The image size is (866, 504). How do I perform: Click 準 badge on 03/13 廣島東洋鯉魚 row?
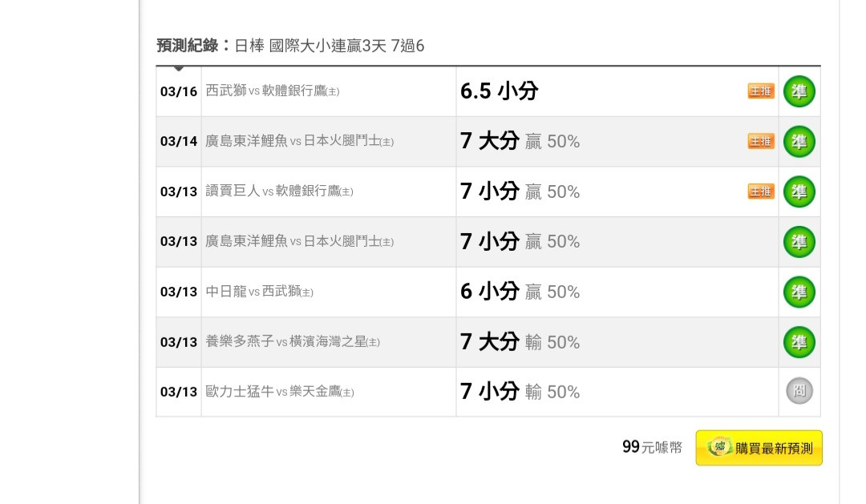click(x=799, y=242)
